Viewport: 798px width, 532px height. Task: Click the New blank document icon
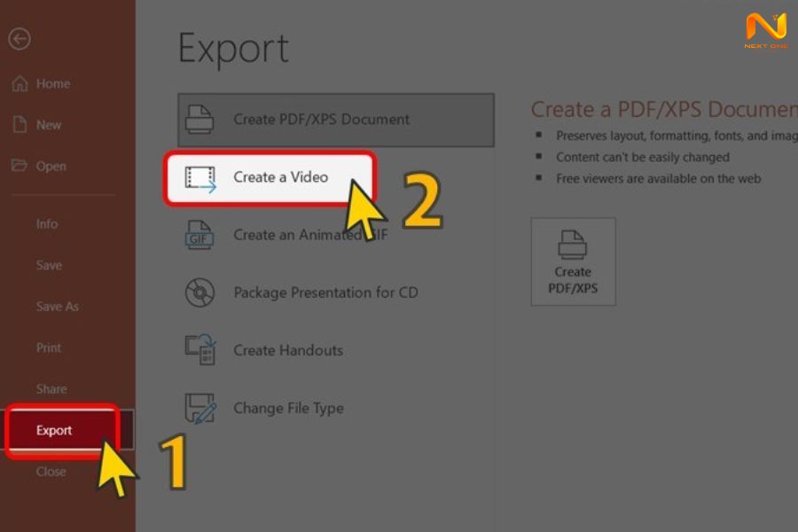(x=20, y=125)
